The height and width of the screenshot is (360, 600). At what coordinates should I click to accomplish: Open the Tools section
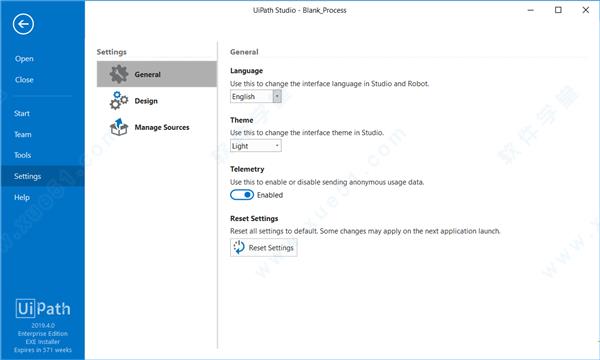pos(23,155)
